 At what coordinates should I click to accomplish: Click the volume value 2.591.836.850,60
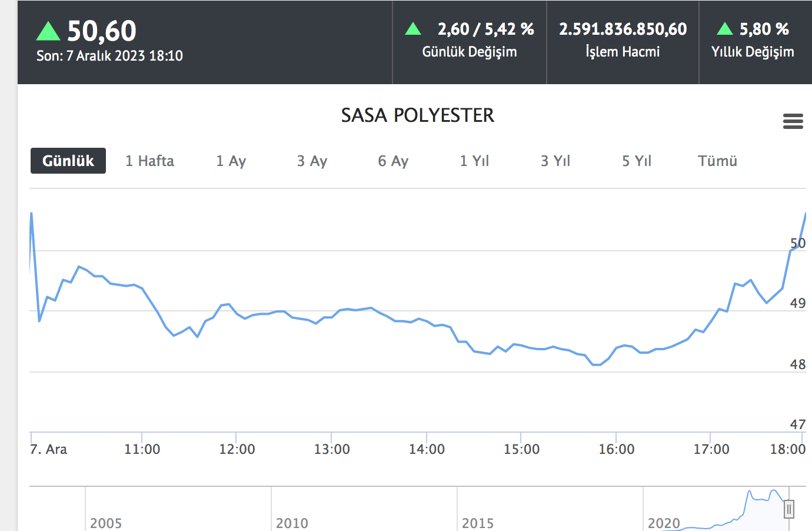[623, 29]
